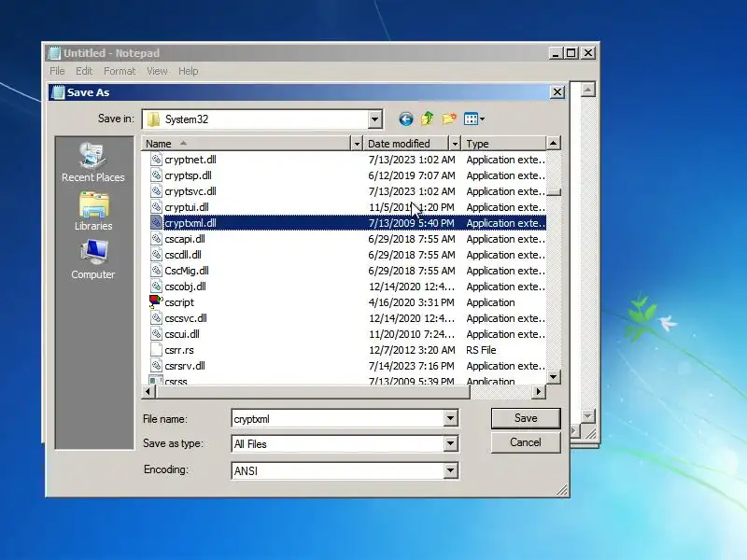747x560 pixels.
Task: Click the date 4/16/2020 3:31 PM
Action: [x=412, y=302]
